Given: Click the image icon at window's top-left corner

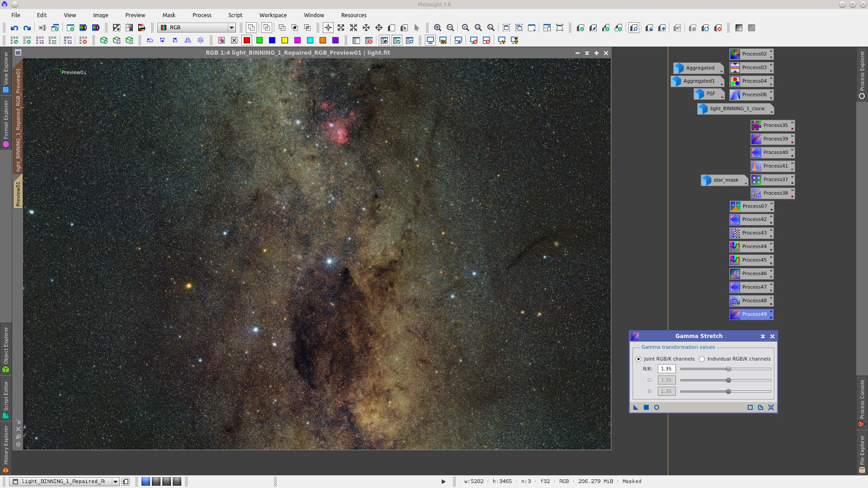Looking at the screenshot, I should click(x=18, y=53).
